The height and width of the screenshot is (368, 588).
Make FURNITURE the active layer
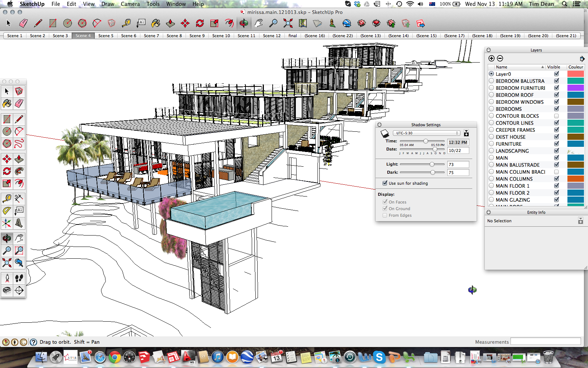click(491, 144)
